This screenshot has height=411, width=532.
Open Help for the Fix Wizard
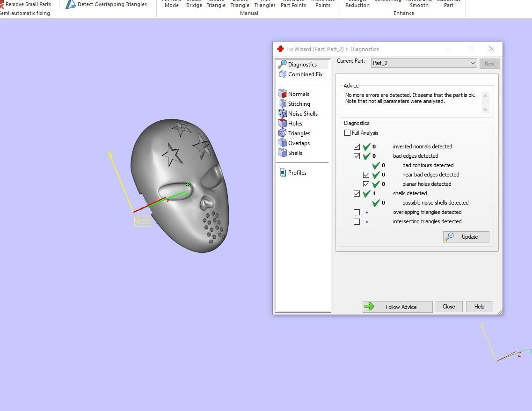point(479,307)
